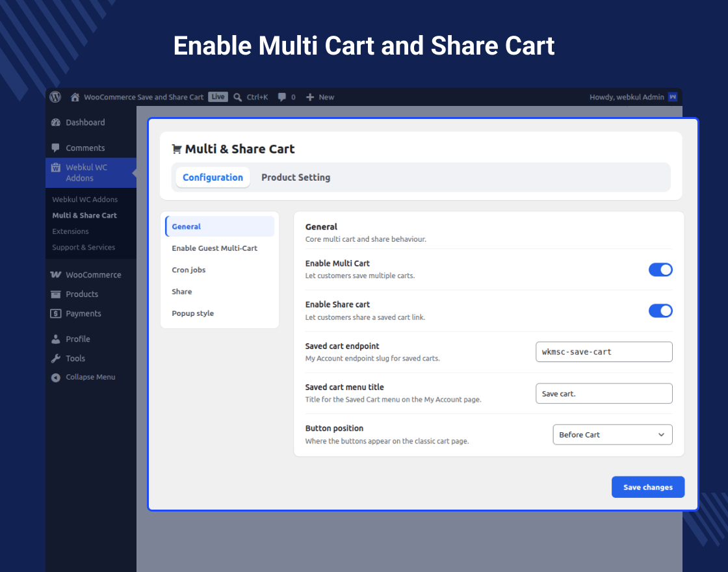Disable the Enable Multi Cart toggle
Screen dimensions: 728x572
coord(660,269)
